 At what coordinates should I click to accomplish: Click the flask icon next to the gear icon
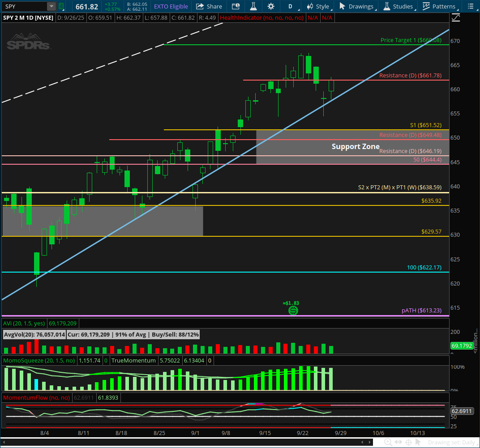pos(253,6)
